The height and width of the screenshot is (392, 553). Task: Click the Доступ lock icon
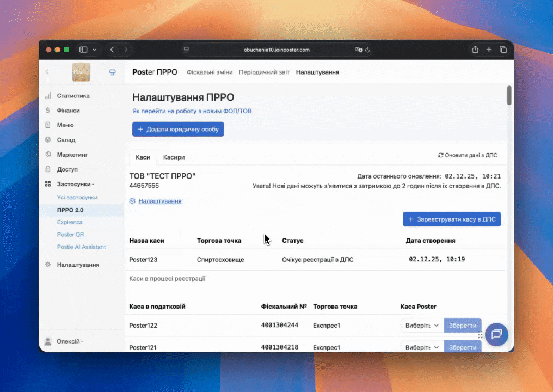tap(48, 169)
